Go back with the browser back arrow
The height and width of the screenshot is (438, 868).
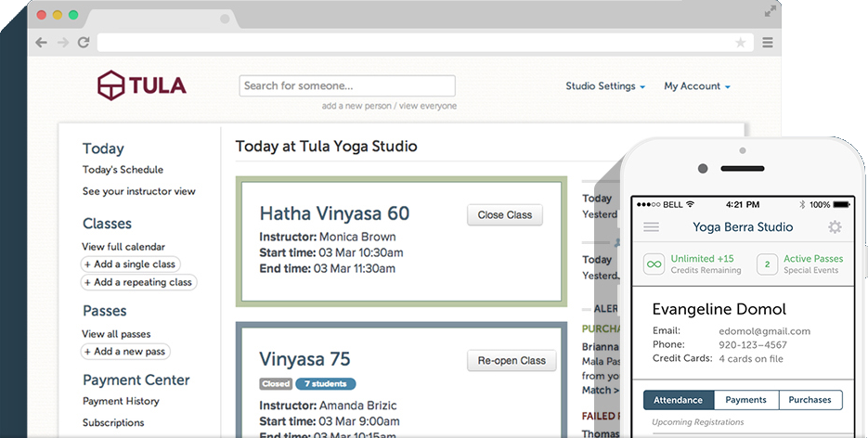click(x=41, y=43)
